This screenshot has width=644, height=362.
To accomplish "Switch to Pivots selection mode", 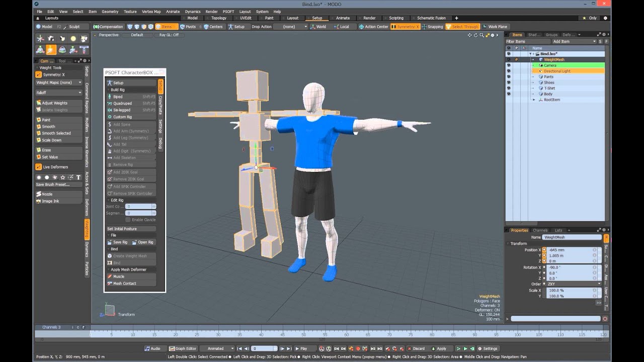I will (188, 27).
